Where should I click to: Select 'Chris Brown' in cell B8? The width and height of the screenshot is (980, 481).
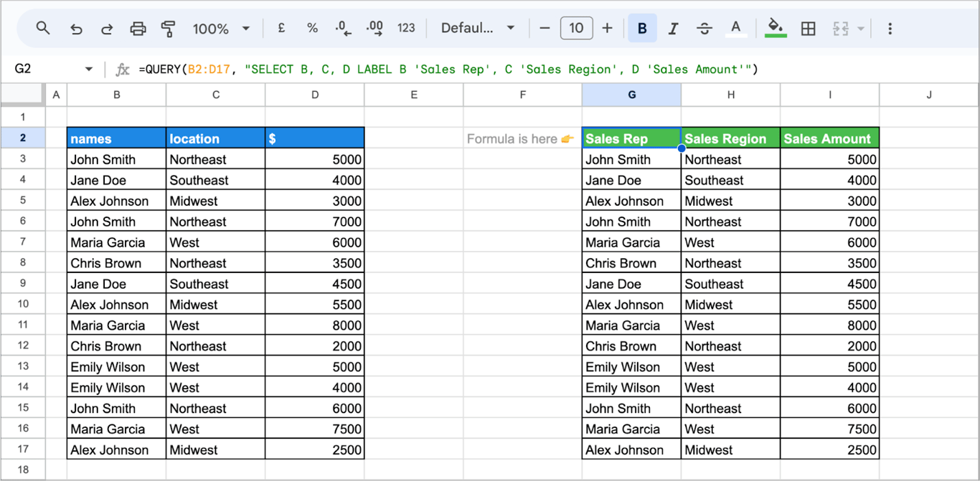tap(116, 263)
